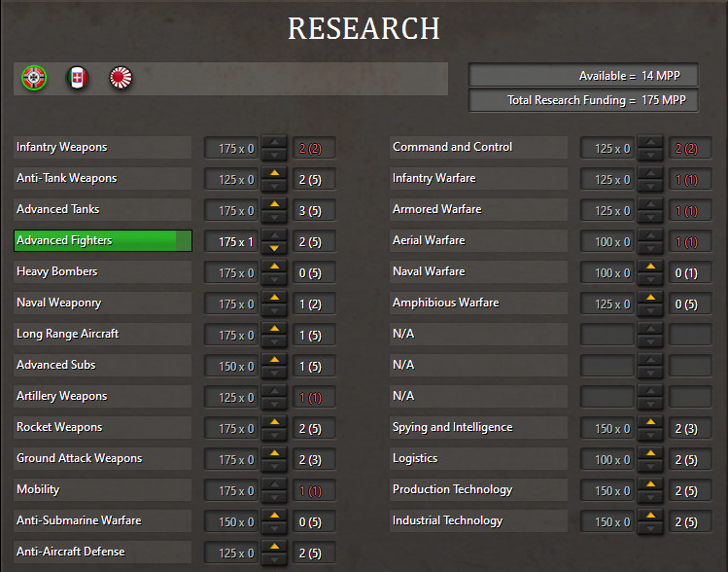
Task: Select the Heavy Bombers research label
Action: (x=103, y=271)
